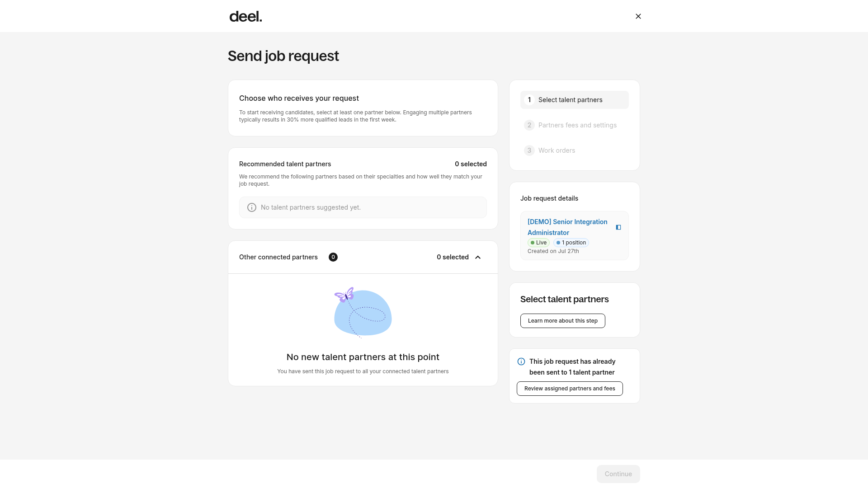
Task: Click Learn more about this step
Action: click(x=563, y=321)
